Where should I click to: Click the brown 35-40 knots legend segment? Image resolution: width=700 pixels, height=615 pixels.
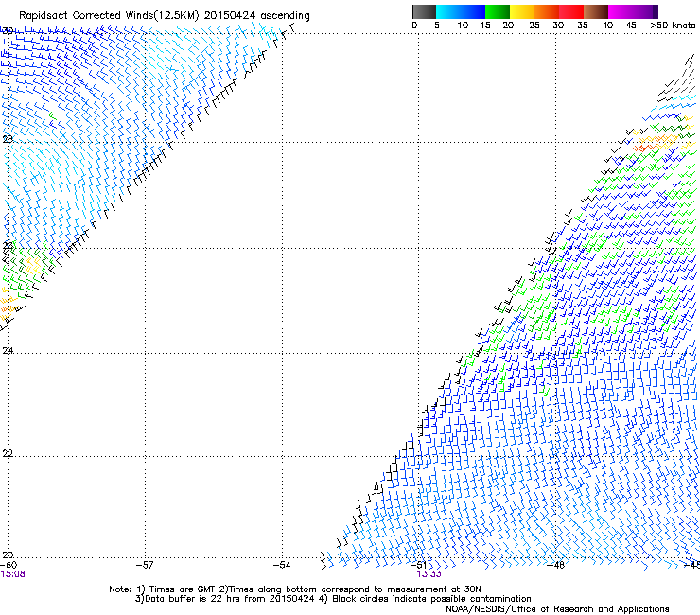point(596,11)
